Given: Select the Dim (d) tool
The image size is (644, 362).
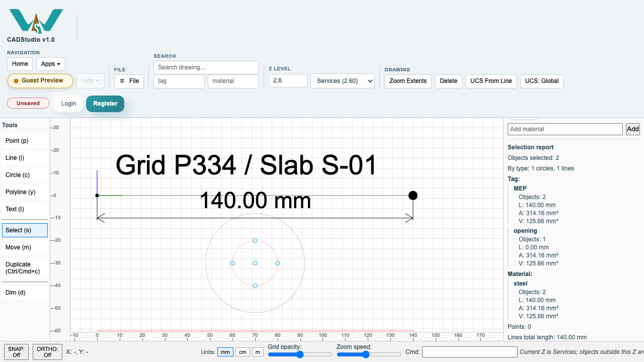Looking at the screenshot, I should [25, 293].
